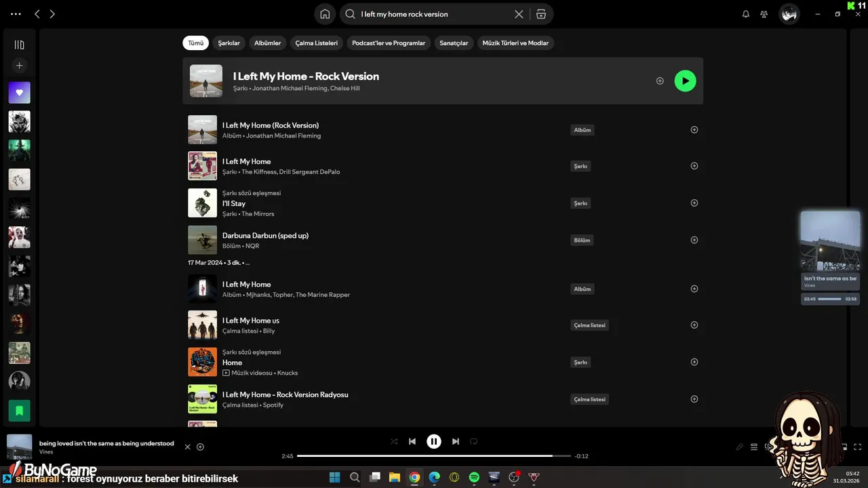Seek on the main song progress bar

pos(434,456)
